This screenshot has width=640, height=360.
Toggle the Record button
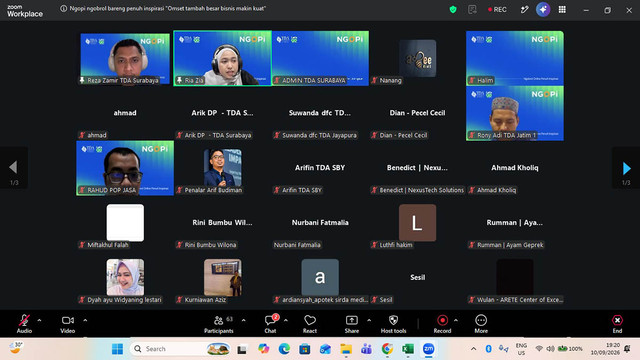pos(442,324)
